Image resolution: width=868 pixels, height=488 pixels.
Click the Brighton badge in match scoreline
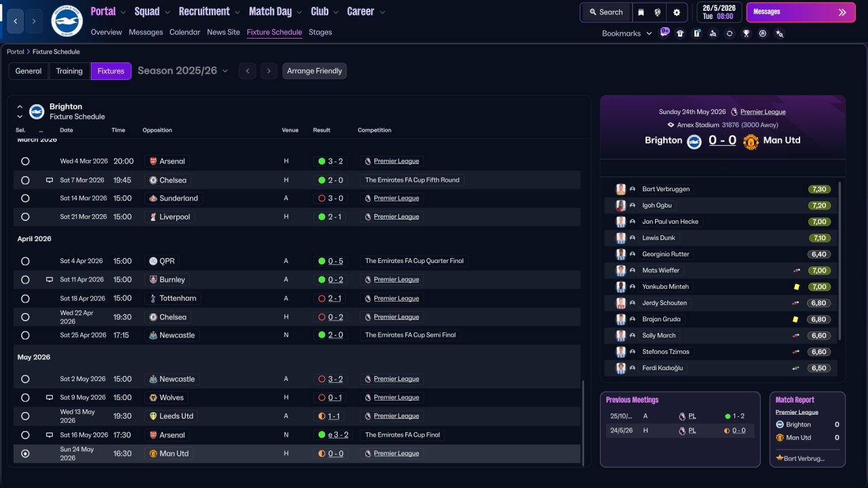pos(694,141)
